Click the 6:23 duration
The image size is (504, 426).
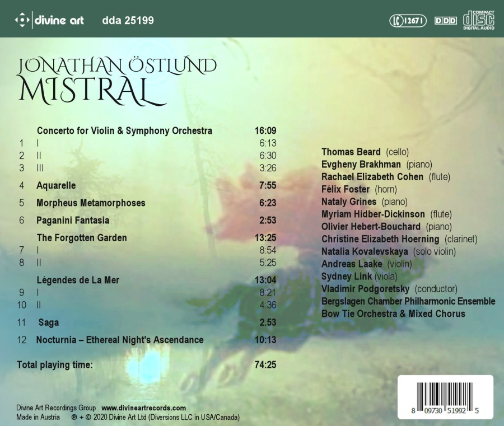[268, 203]
